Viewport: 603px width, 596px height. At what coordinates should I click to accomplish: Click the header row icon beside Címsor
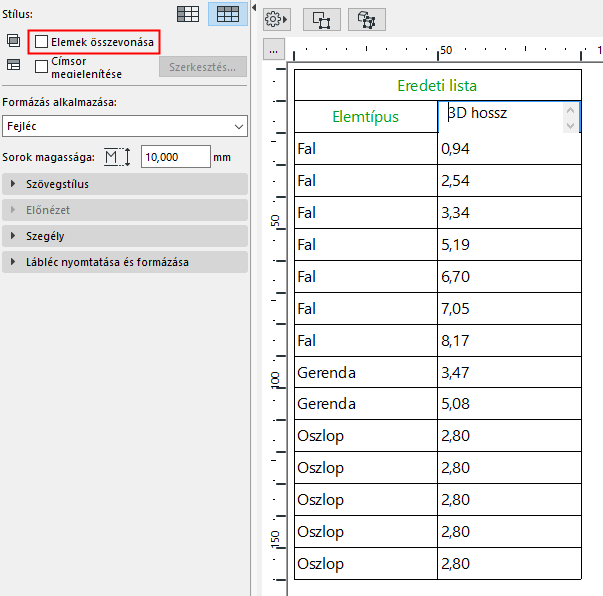click(x=13, y=66)
